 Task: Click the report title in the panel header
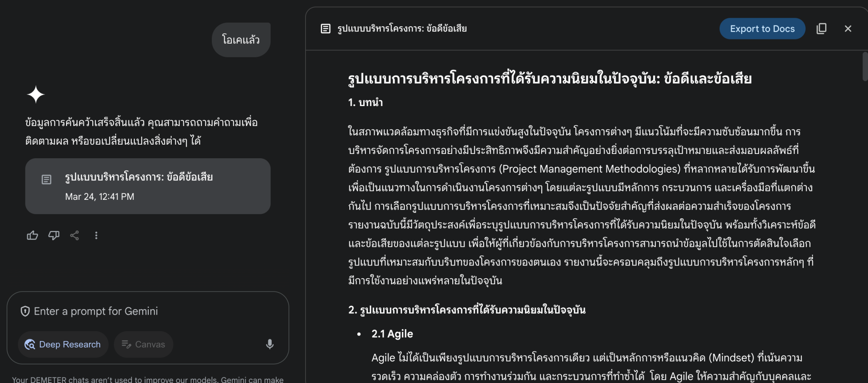402,28
